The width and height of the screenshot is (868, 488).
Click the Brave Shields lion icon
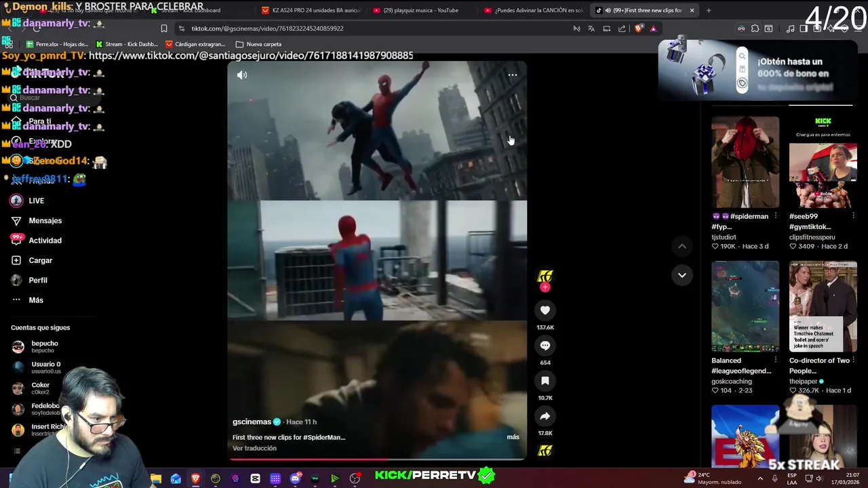point(638,28)
